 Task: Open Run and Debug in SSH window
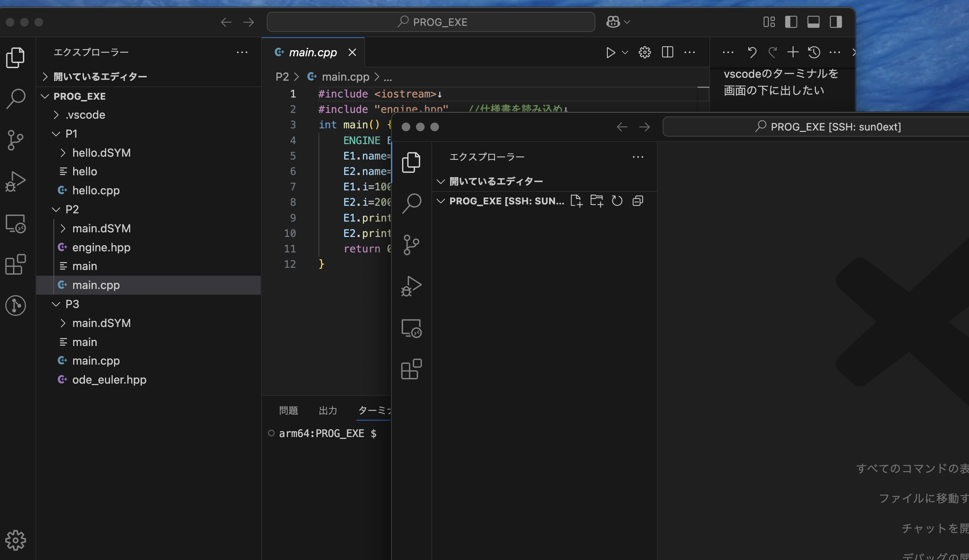(x=411, y=286)
